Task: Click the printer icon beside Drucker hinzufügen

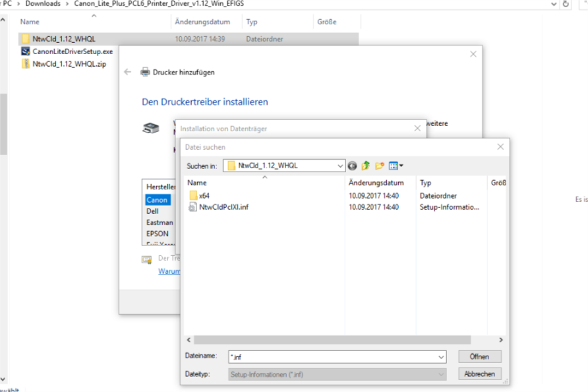Action: tap(145, 72)
